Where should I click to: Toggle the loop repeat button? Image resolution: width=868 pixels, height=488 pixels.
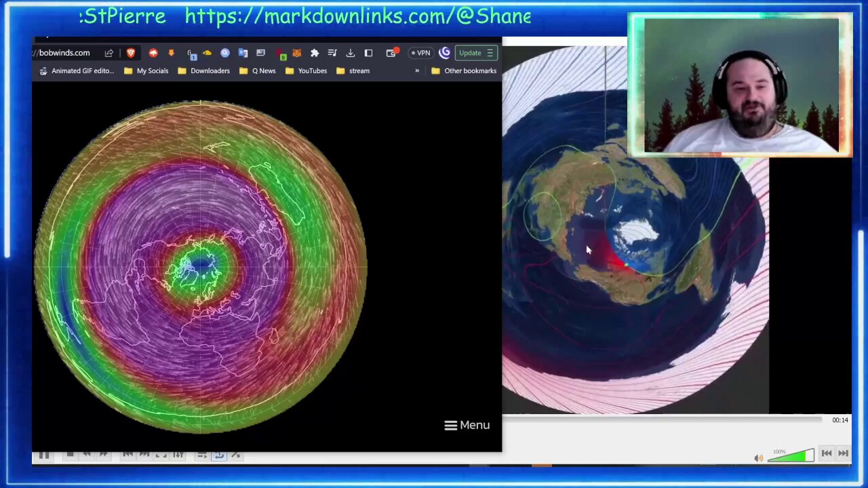tap(219, 455)
